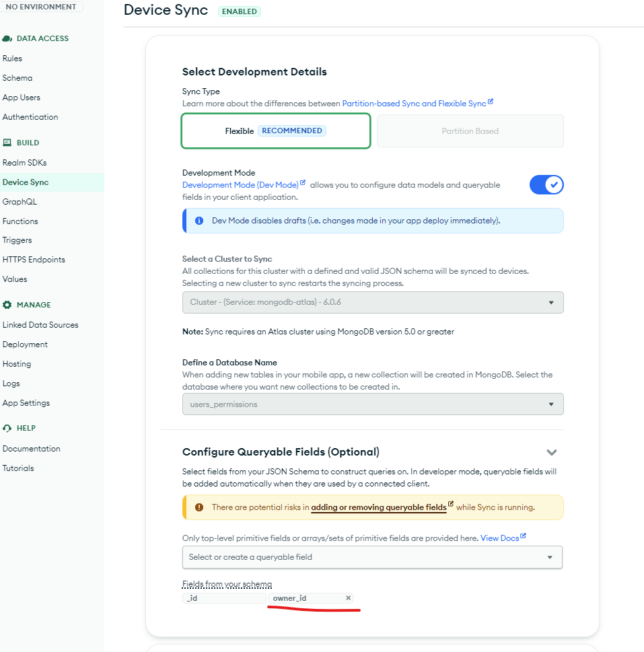This screenshot has height=652, width=644.
Task: Click the Data Access section icon
Action: coord(7,39)
